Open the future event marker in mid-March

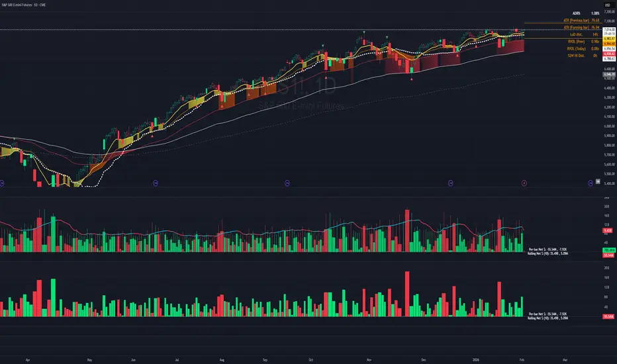(x=591, y=183)
